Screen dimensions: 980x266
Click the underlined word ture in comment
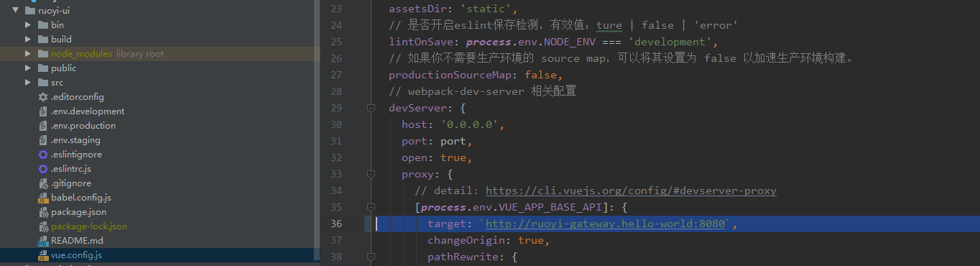609,26
